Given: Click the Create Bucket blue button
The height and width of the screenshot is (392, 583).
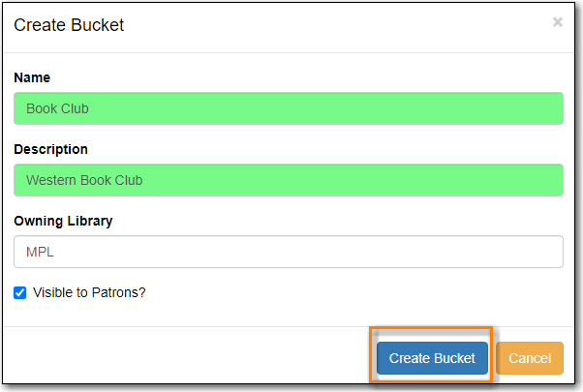Looking at the screenshot, I should 432,358.
